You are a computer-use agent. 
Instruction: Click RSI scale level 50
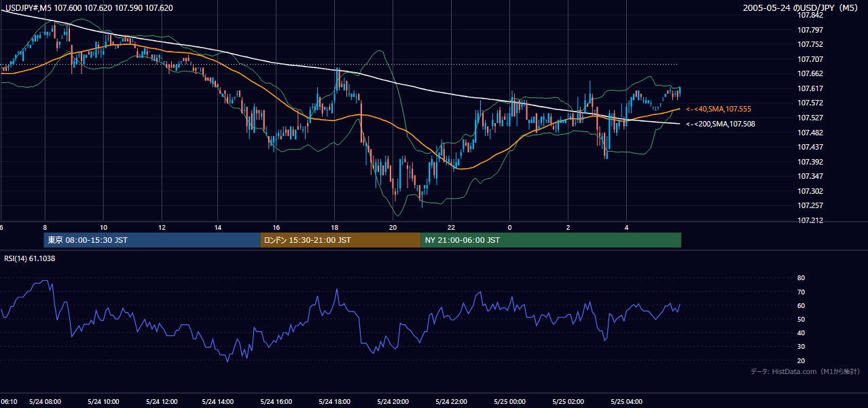click(x=801, y=319)
